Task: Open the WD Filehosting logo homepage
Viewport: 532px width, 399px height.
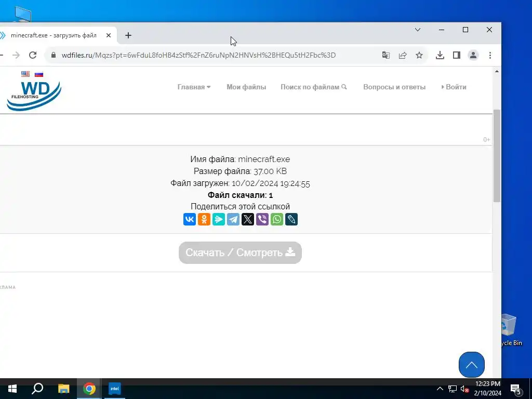Action: pos(34,96)
